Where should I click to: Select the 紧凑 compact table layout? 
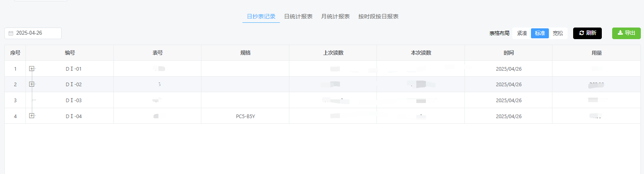[x=522, y=33]
